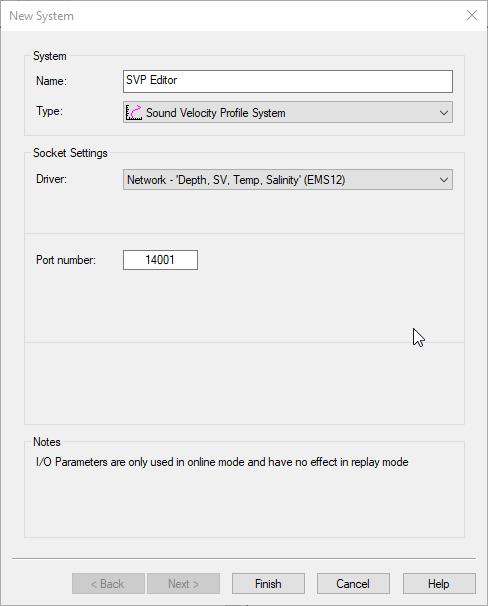Click the Socket Settings group heading
This screenshot has width=488, height=606.
(x=70, y=153)
